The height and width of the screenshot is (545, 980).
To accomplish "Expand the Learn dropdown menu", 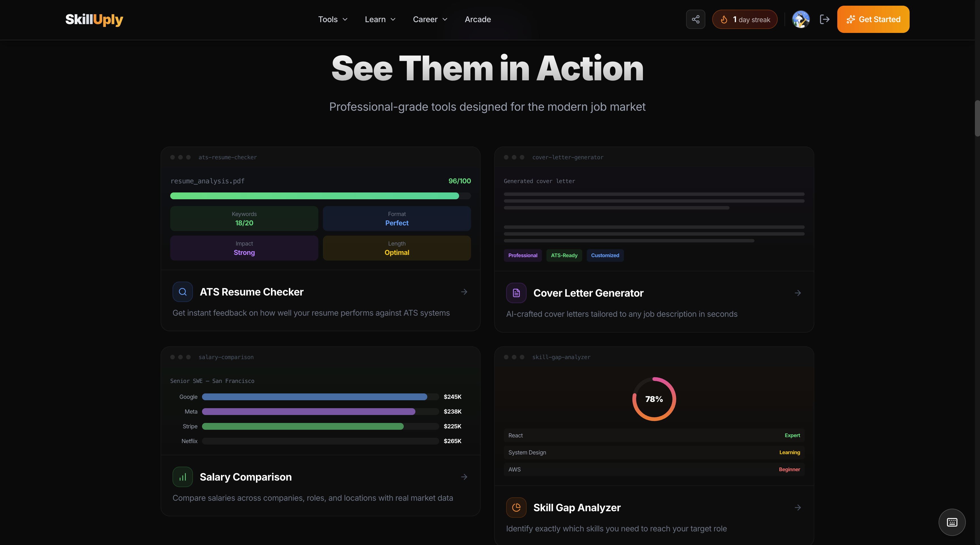I will [x=380, y=19].
